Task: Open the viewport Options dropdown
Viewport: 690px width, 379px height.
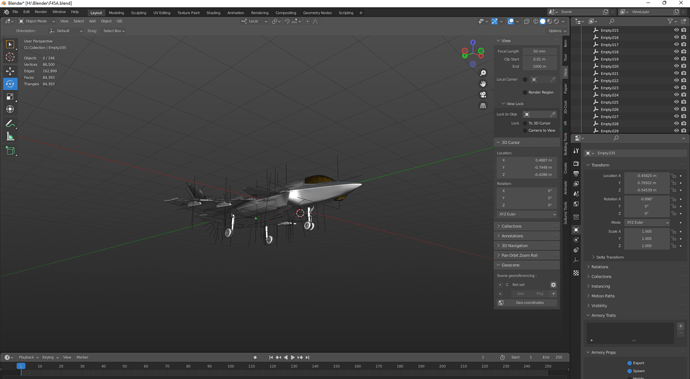Action: (x=558, y=31)
